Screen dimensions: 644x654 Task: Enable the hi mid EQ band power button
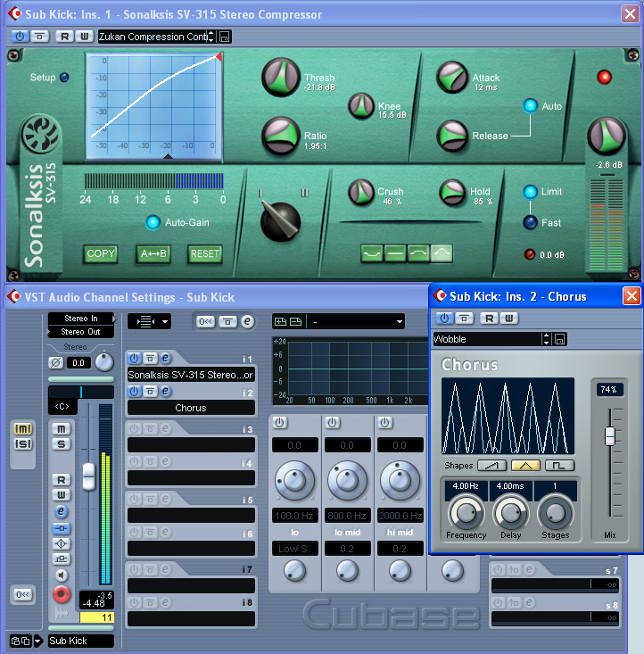(x=385, y=423)
